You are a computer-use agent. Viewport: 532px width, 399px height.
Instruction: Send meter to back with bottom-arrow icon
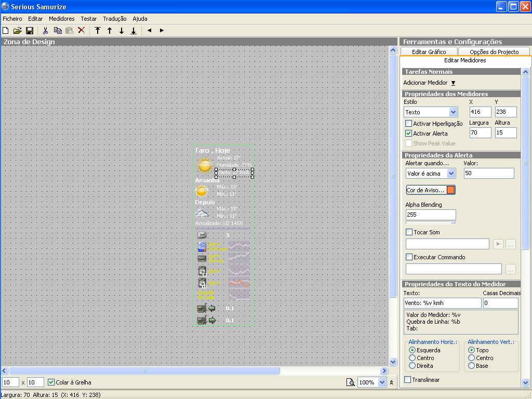(134, 31)
